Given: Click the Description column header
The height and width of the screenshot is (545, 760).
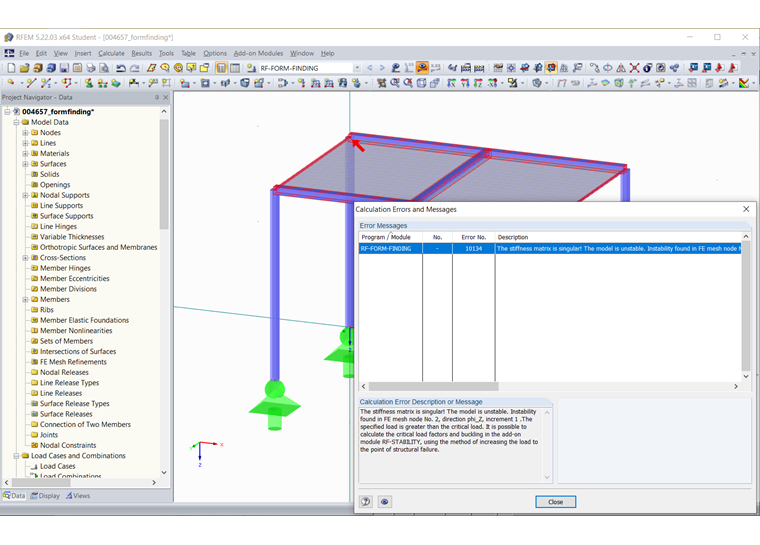Looking at the screenshot, I should (x=618, y=237).
